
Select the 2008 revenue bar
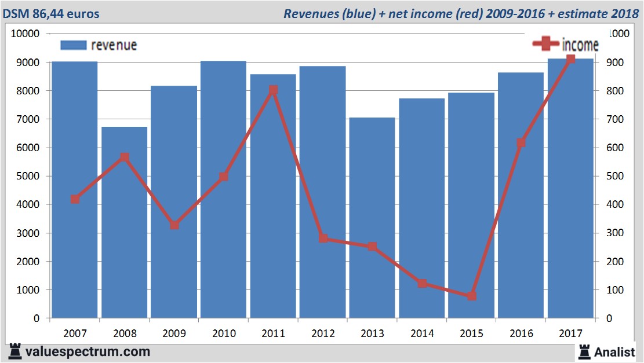tap(125, 222)
